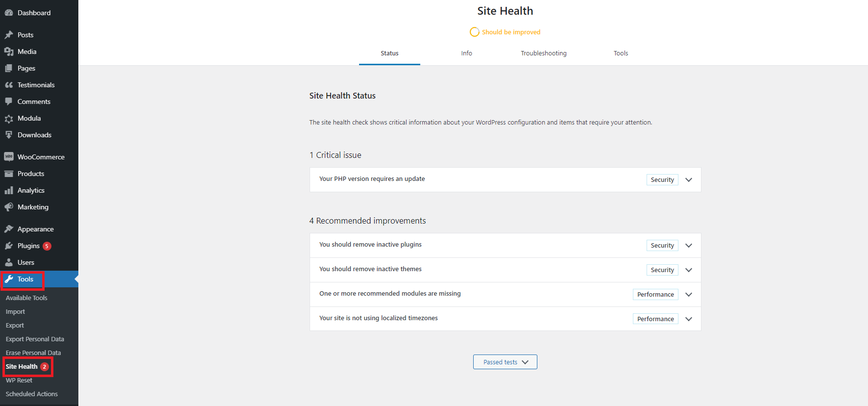Expand the PHP version update issue
This screenshot has height=406, width=868.
[x=689, y=180]
